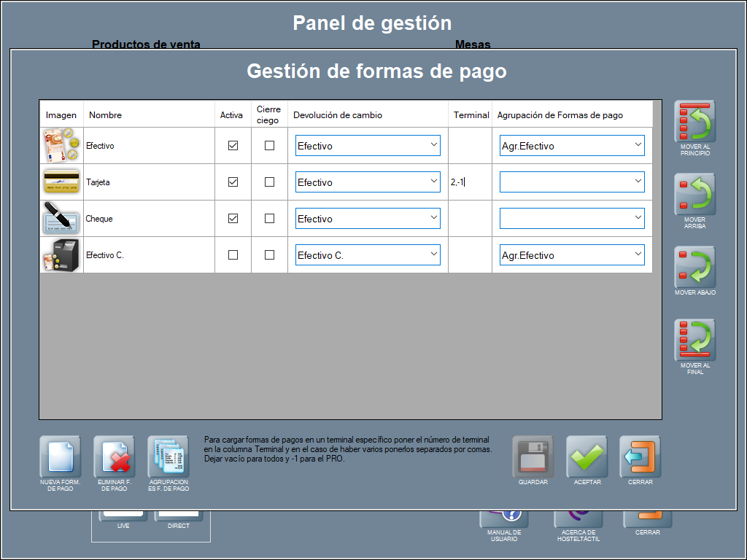Save changes with the Guardar floppy icon
747x560 pixels.
pyautogui.click(x=533, y=457)
